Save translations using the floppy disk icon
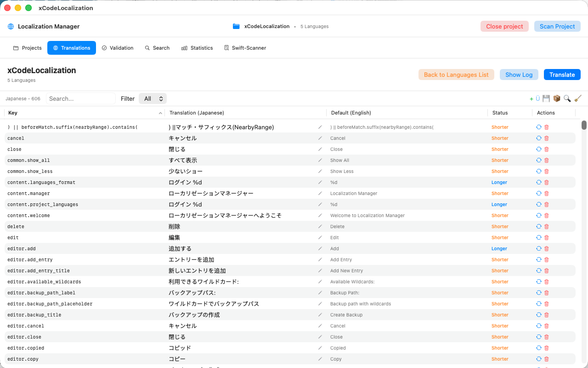The height and width of the screenshot is (368, 588). (546, 98)
